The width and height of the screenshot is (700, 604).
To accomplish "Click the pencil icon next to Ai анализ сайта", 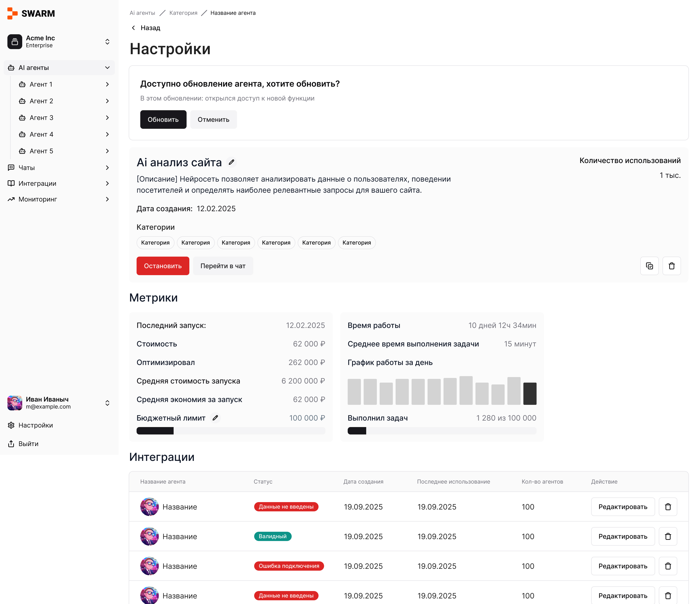I will tap(231, 163).
